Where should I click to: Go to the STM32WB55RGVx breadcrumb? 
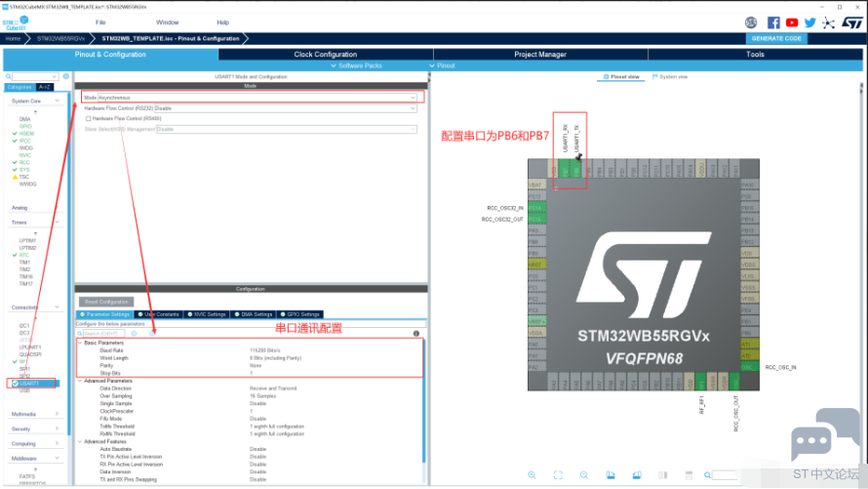tap(60, 39)
